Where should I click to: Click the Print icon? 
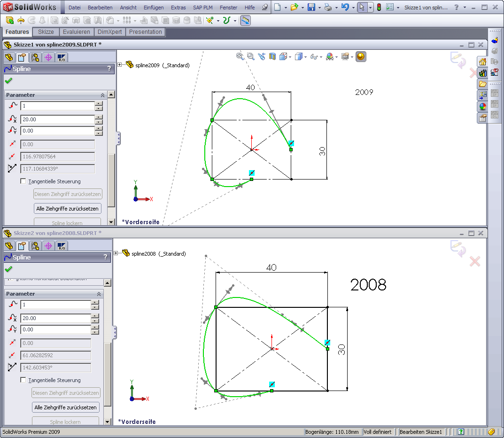pyautogui.click(x=328, y=7)
